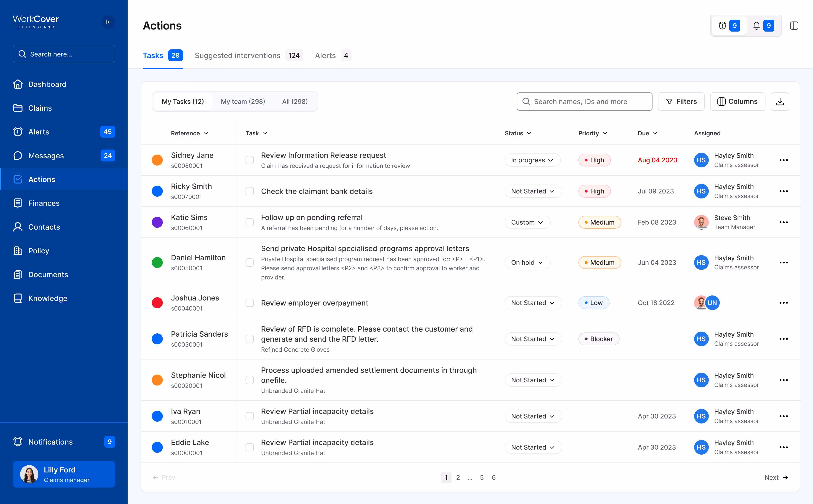Open more options for Eddie Lake row
This screenshot has width=813, height=504.
point(784,447)
